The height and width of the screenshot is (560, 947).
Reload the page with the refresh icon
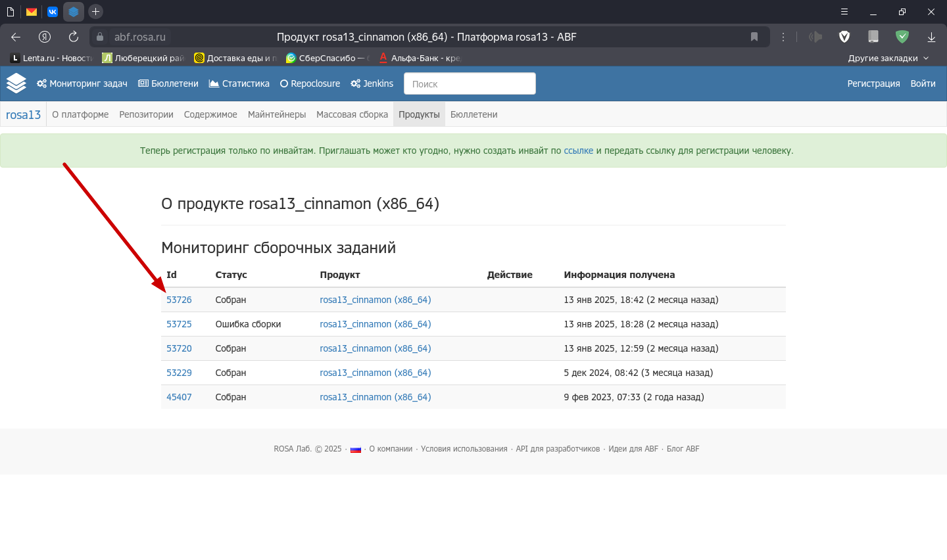coord(74,37)
